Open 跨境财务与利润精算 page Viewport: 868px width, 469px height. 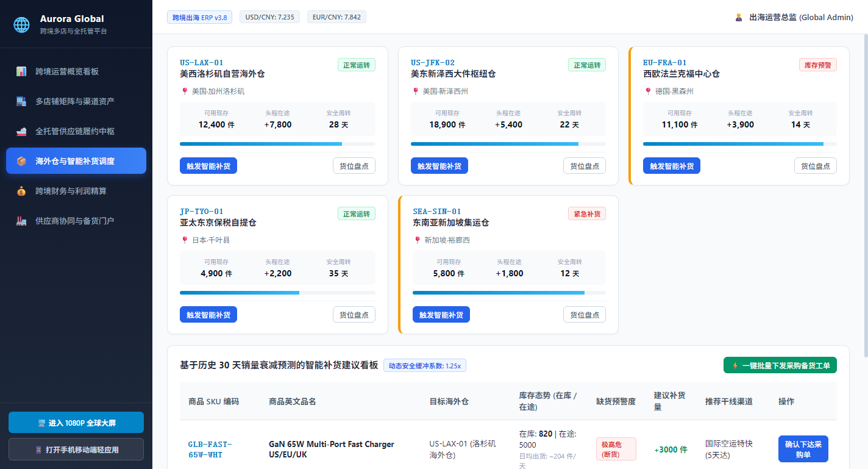pyautogui.click(x=76, y=191)
